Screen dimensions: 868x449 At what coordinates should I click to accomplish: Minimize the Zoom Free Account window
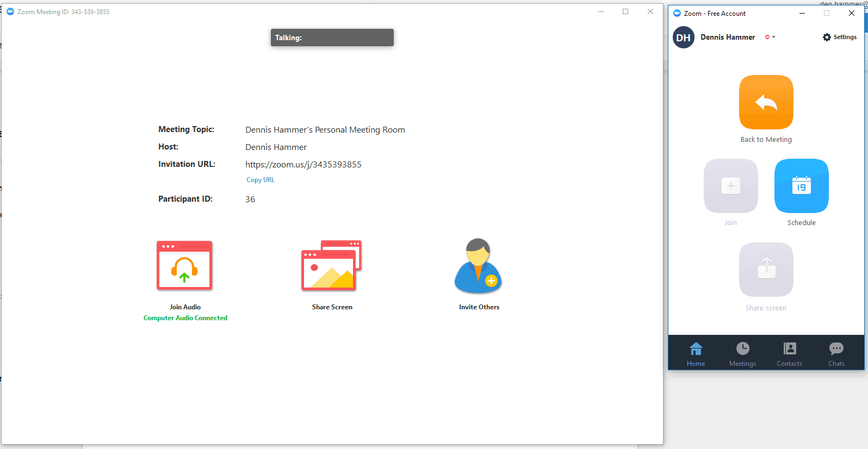(802, 13)
